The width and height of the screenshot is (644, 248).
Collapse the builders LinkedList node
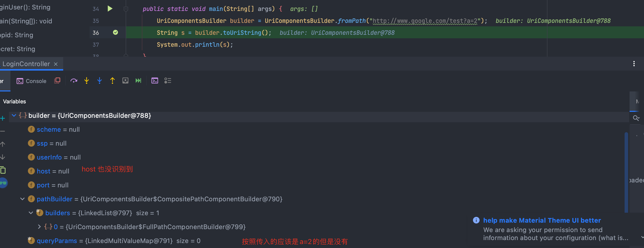click(x=31, y=213)
